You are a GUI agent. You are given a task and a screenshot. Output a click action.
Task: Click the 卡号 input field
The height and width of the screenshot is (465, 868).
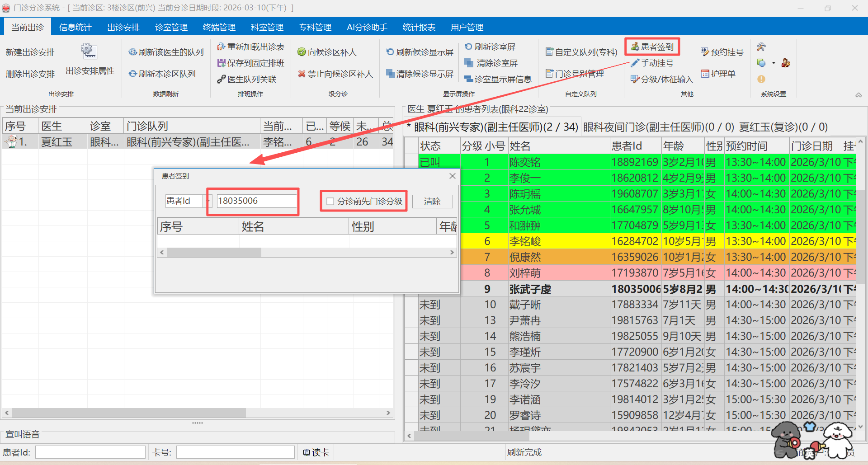pos(235,452)
